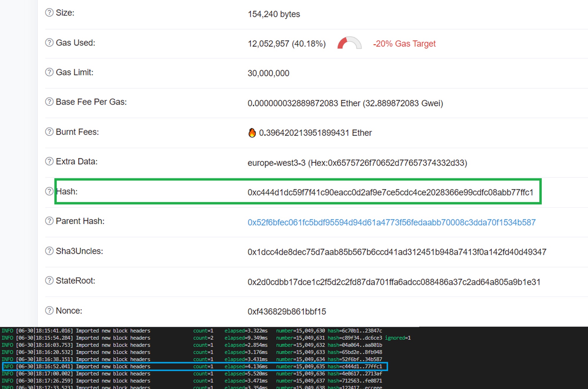
Task: Click the -20% Gas Target text
Action: tap(404, 44)
